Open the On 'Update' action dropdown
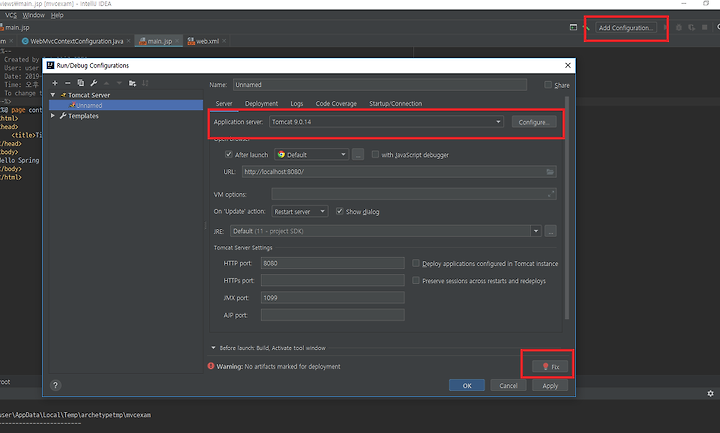Screen dimensions: 720x433 click(300, 211)
